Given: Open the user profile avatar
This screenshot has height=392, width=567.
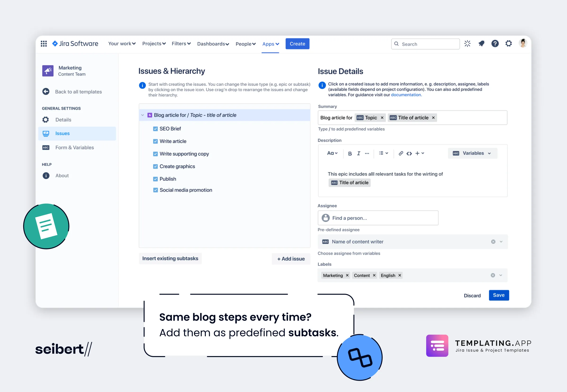Looking at the screenshot, I should [523, 43].
